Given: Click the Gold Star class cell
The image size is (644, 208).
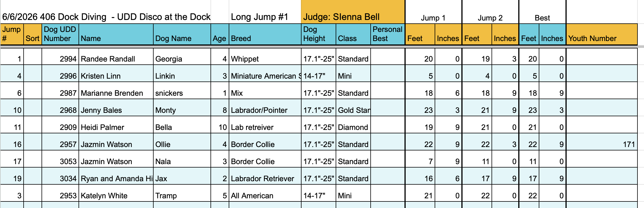Looking at the screenshot, I should pyautogui.click(x=353, y=108).
